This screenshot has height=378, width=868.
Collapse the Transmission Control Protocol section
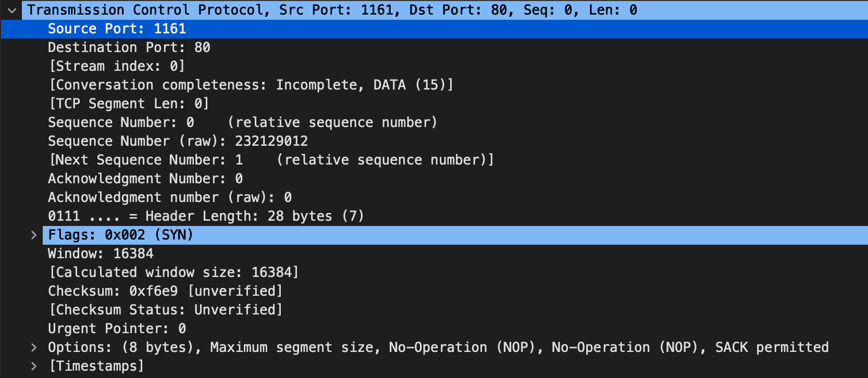[x=12, y=10]
